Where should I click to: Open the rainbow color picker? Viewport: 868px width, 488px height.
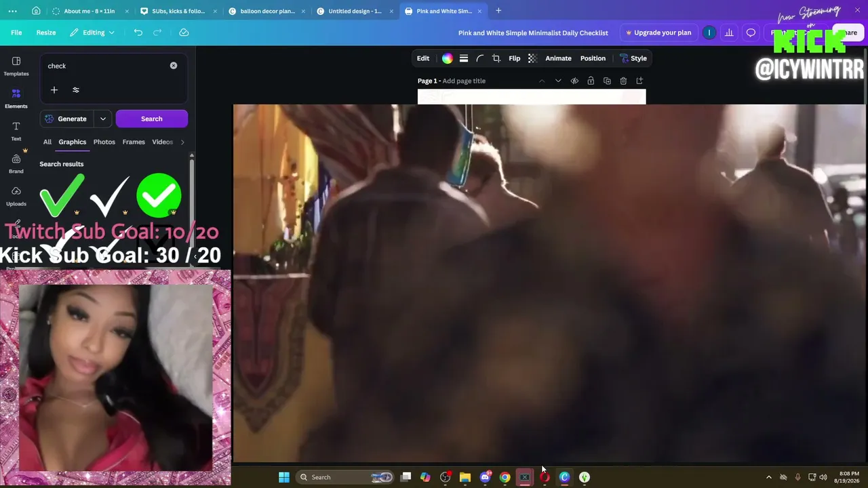448,58
